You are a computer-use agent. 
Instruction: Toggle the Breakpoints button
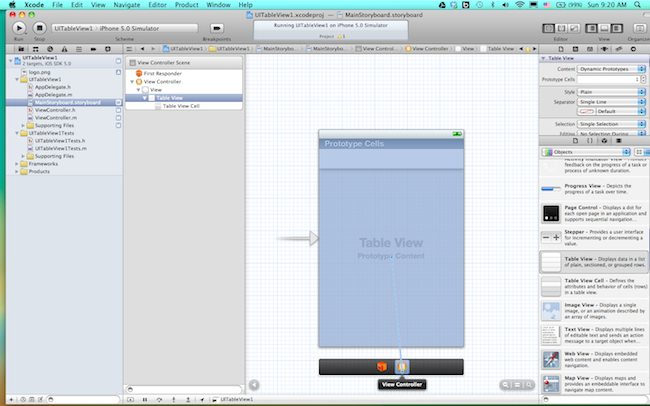[x=217, y=28]
